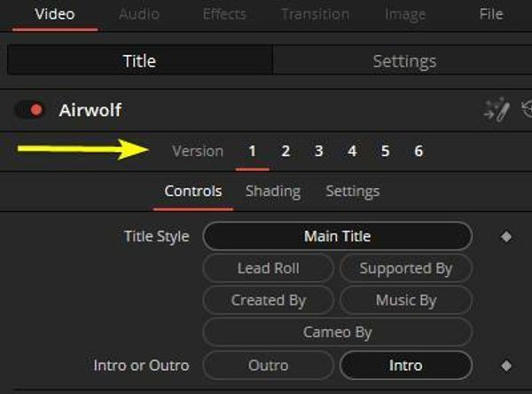532x394 pixels.
Task: Click the Intro or Outro keyframe diamond
Action: [506, 366]
